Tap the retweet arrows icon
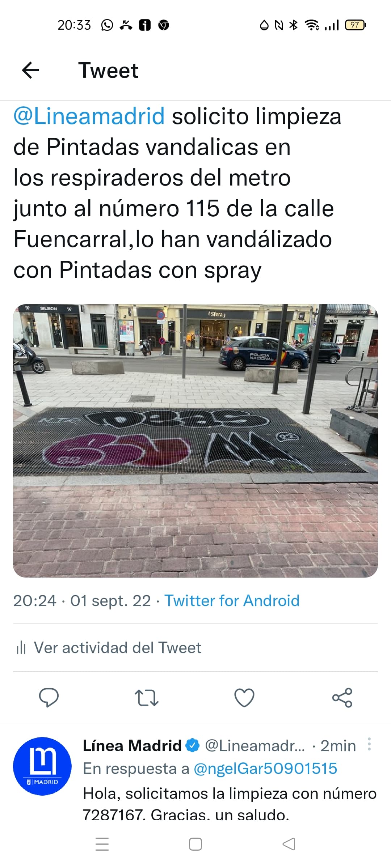Viewport: 391px width, 868px height. click(146, 698)
